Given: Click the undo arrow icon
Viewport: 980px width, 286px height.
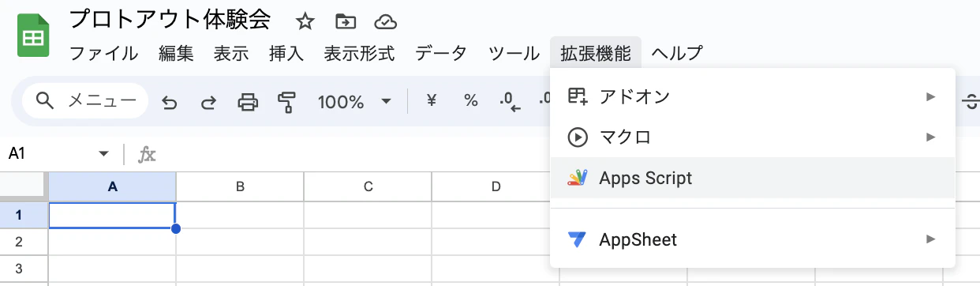Looking at the screenshot, I should coord(170,102).
